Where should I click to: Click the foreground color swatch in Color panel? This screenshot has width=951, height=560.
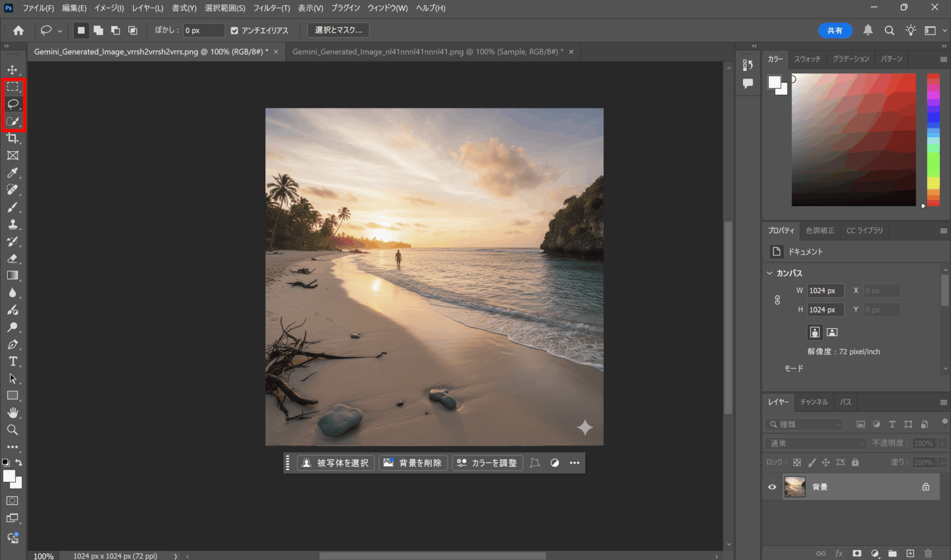click(x=774, y=82)
